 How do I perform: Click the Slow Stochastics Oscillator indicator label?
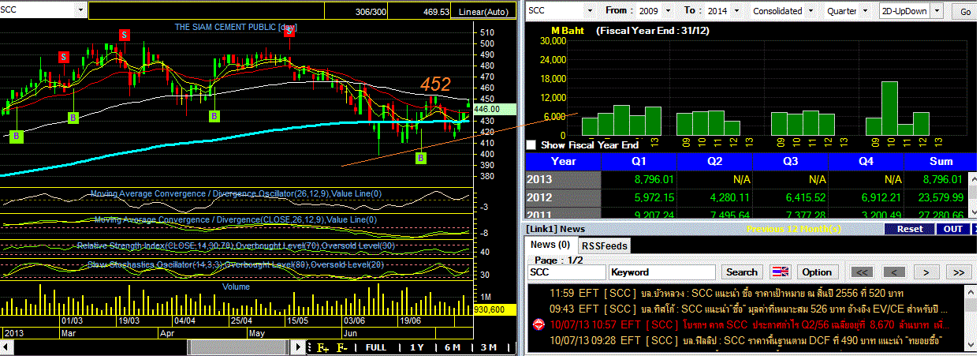[237, 264]
